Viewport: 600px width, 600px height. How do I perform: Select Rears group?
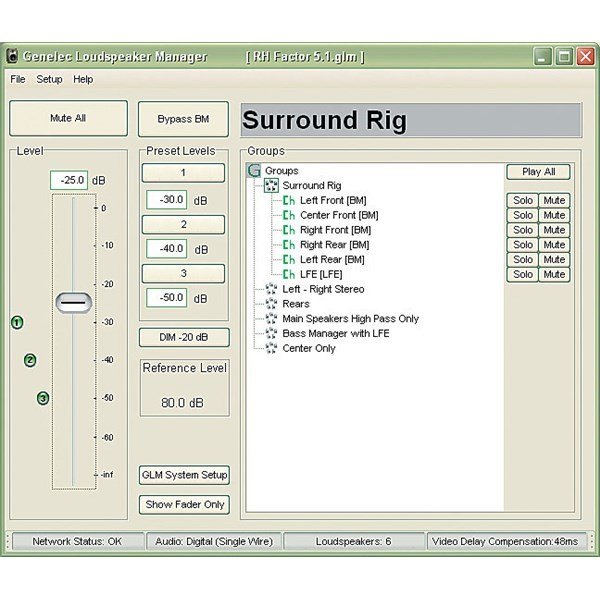(x=296, y=304)
